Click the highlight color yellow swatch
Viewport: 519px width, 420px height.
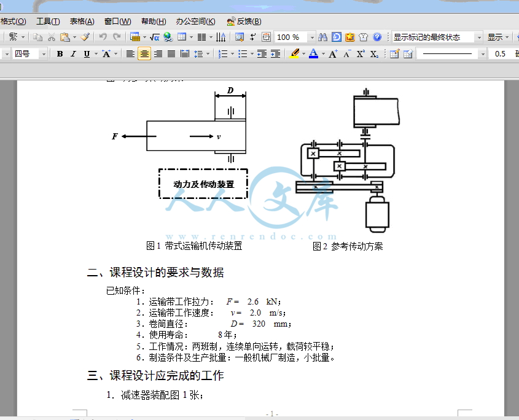click(x=294, y=54)
